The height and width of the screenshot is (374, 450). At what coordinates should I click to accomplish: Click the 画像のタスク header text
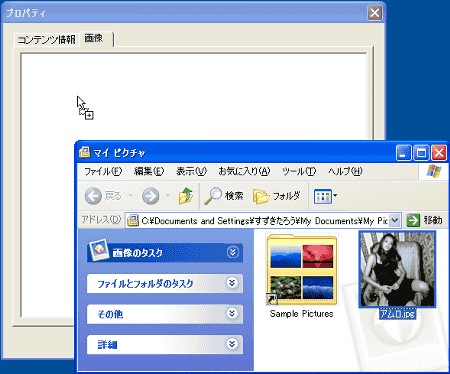pos(137,253)
